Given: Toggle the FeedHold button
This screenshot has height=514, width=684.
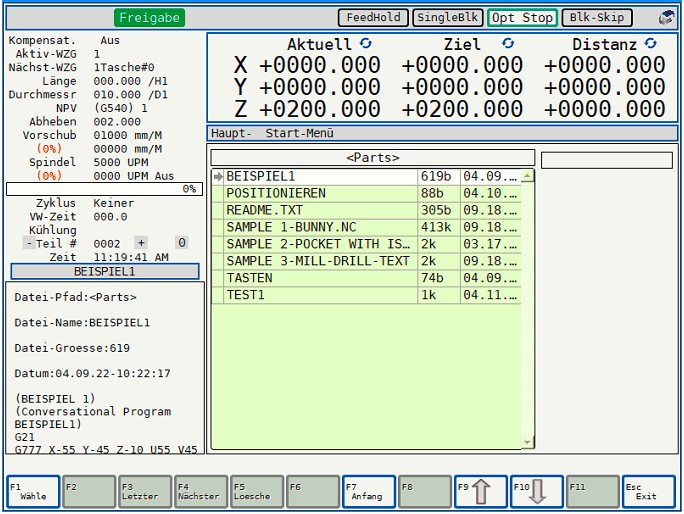Looking at the screenshot, I should [x=373, y=17].
